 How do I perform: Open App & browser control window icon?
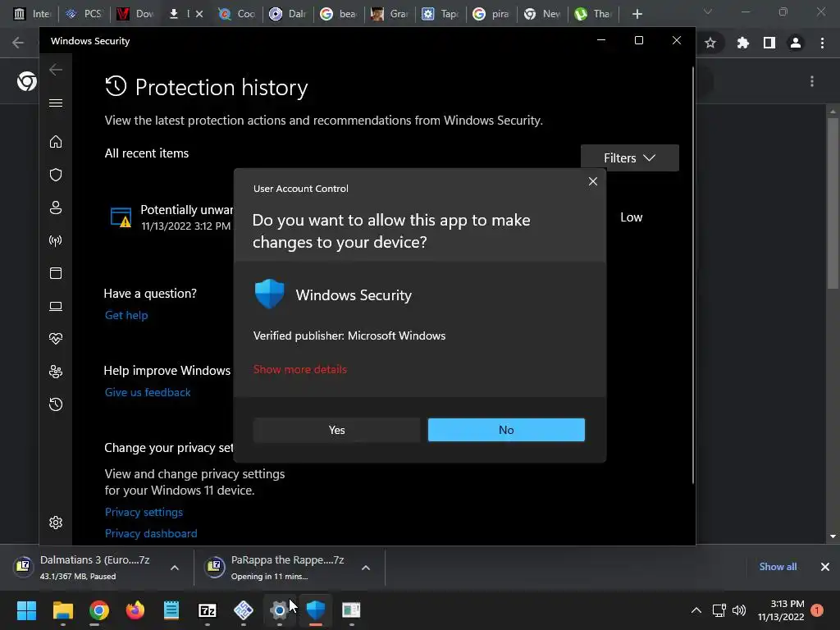[56, 273]
